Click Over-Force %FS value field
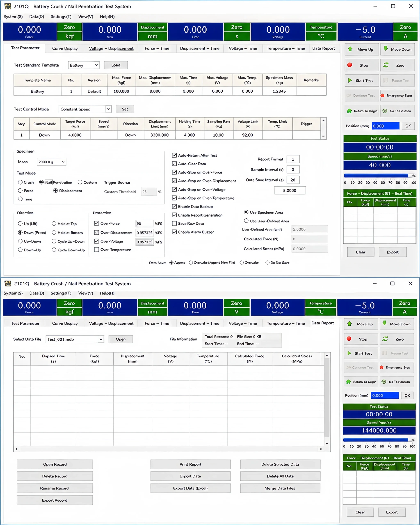This screenshot has width=420, height=525. tap(144, 223)
